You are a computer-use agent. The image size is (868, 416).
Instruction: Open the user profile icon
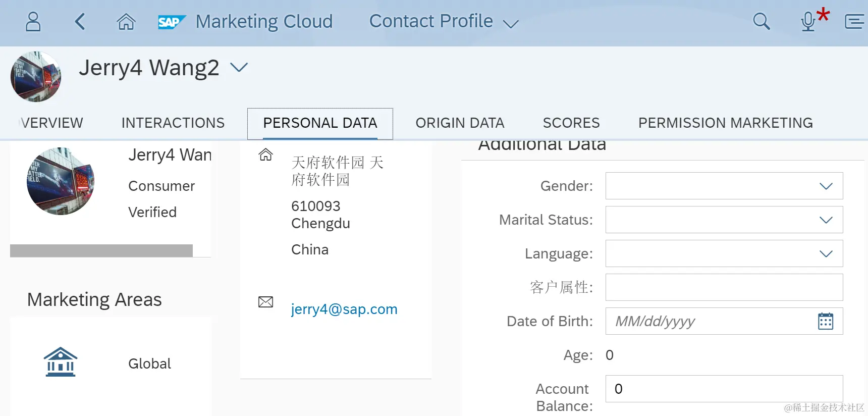[x=33, y=22]
